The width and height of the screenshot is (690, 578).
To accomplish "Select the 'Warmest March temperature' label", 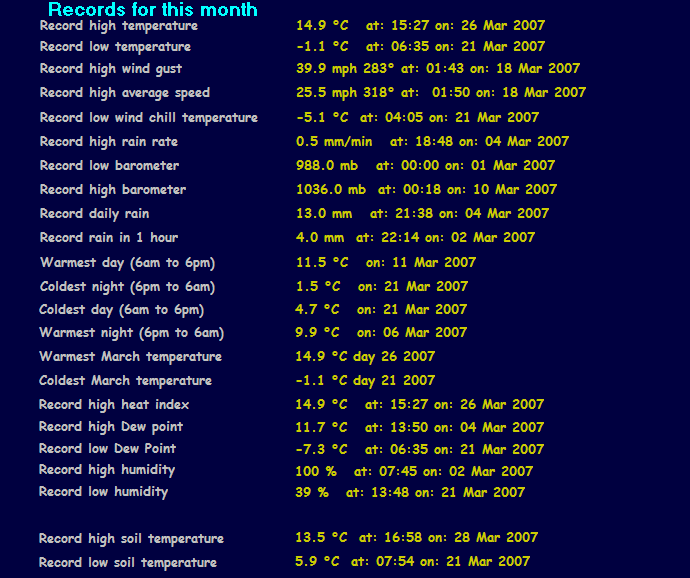I will [130, 357].
